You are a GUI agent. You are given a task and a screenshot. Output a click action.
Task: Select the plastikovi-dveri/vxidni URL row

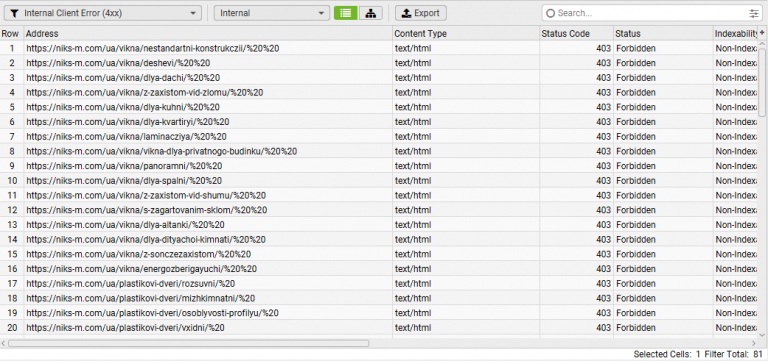pos(125,328)
